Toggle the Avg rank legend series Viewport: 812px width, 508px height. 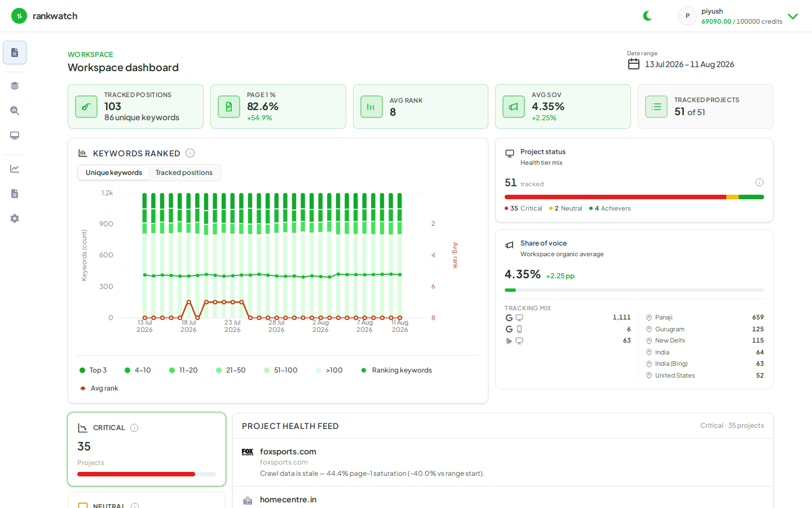[99, 388]
